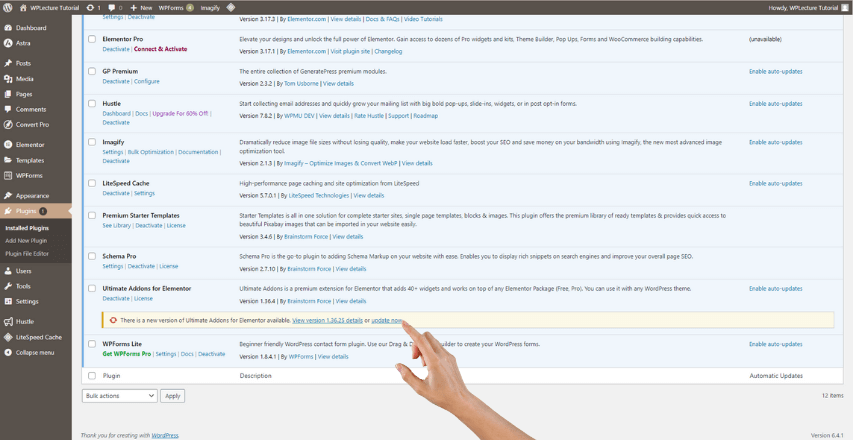The image size is (853, 440).
Task: Click Get WPForms Pro link
Action: coord(127,354)
